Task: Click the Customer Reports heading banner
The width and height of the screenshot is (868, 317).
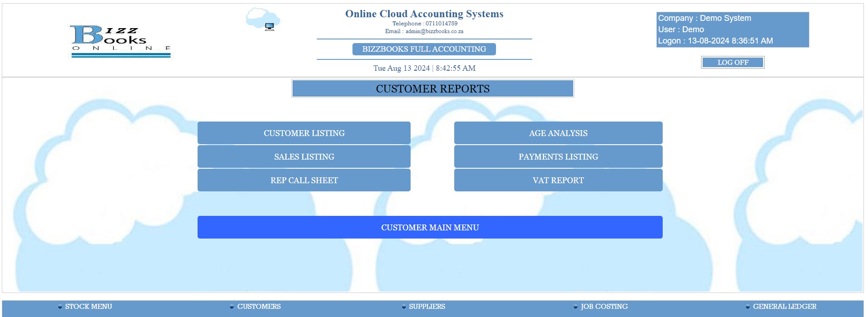Action: click(x=432, y=88)
